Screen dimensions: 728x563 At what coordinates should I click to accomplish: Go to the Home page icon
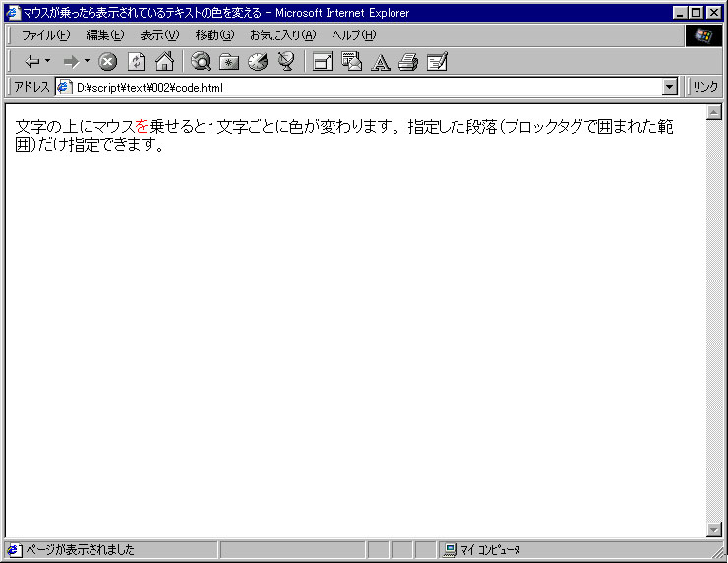(165, 62)
